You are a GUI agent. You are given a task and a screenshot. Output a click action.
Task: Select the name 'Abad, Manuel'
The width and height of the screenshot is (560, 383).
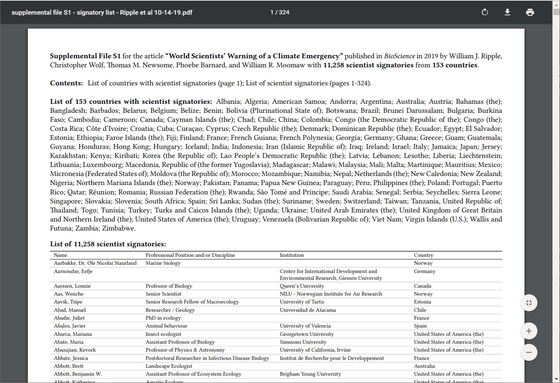click(x=70, y=310)
